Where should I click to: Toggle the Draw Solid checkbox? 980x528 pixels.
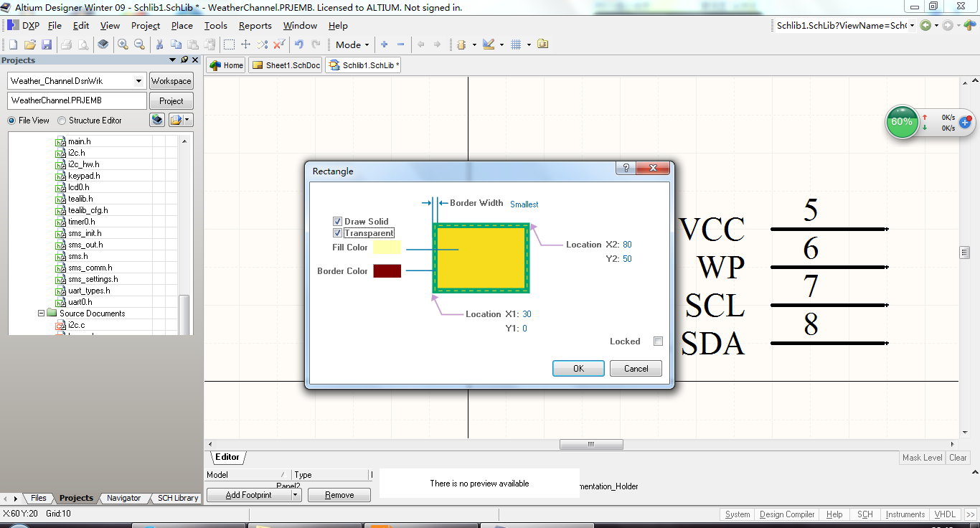(337, 222)
